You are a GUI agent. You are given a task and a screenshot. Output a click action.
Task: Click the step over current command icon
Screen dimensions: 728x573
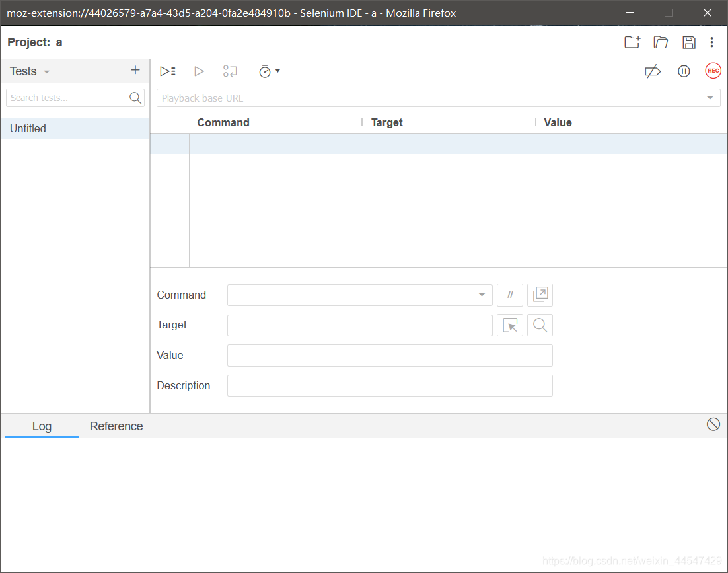[x=230, y=71]
